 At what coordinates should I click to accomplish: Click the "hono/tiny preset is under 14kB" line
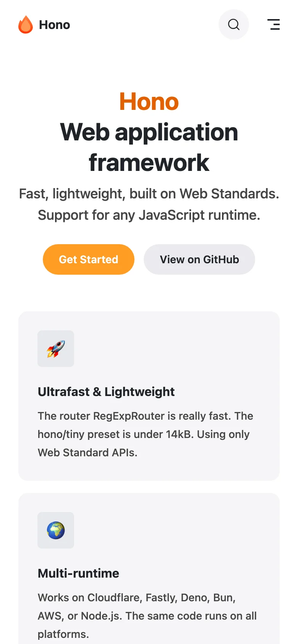pos(144,434)
